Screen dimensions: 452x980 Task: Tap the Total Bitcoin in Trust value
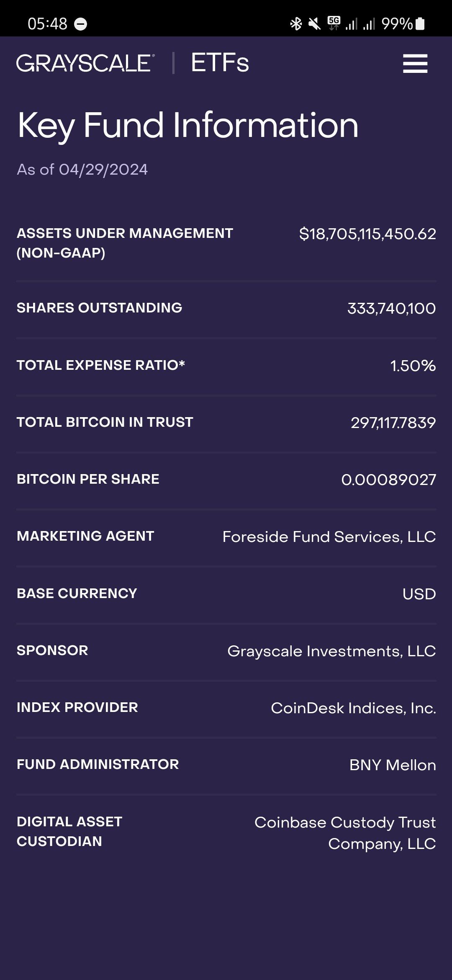393,423
